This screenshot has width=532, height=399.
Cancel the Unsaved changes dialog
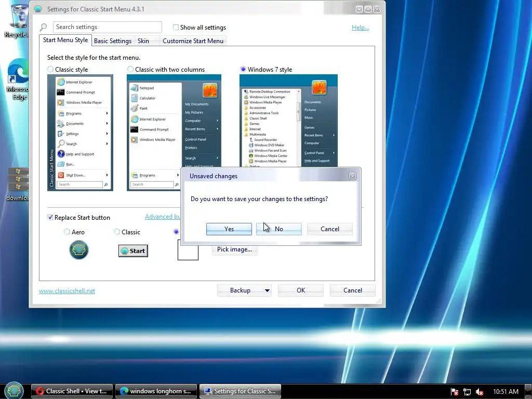click(330, 229)
